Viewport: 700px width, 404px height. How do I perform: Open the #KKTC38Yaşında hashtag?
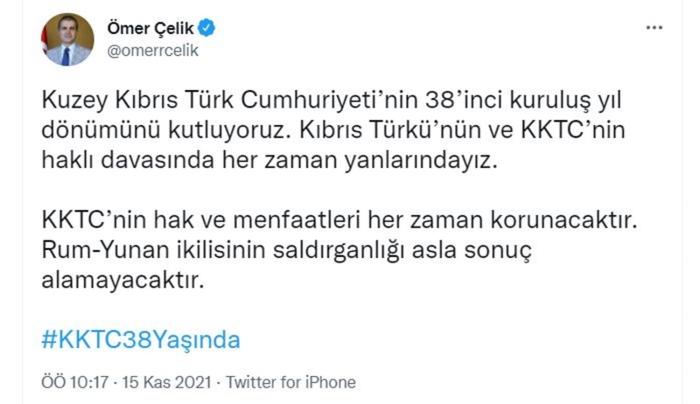[x=141, y=339]
